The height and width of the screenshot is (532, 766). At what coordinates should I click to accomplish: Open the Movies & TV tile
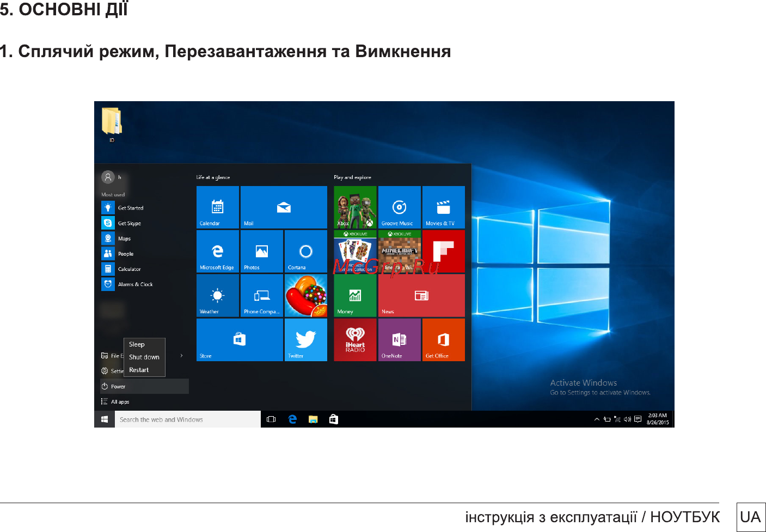444,207
